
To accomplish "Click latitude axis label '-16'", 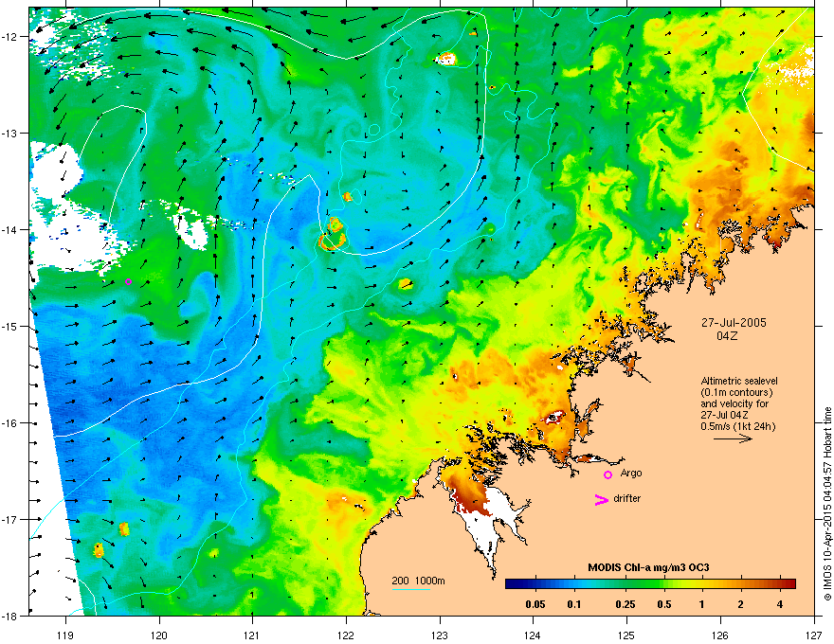I will coord(9,423).
